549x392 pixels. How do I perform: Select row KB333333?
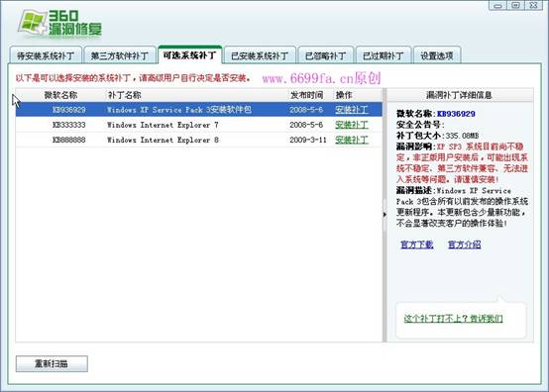(x=199, y=125)
